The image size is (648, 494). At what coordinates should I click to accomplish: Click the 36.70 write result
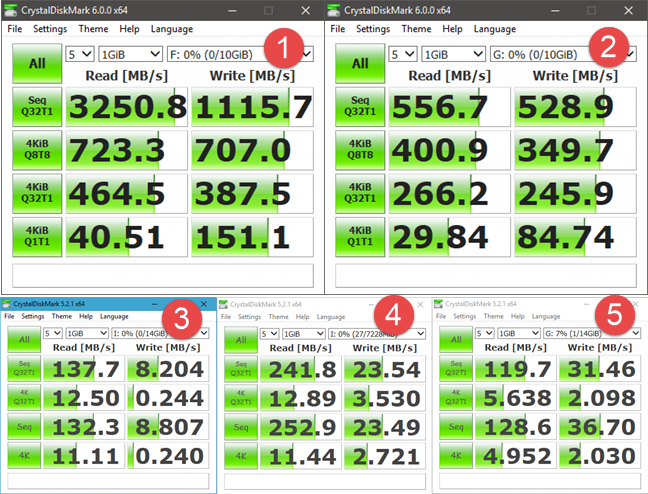point(600,426)
